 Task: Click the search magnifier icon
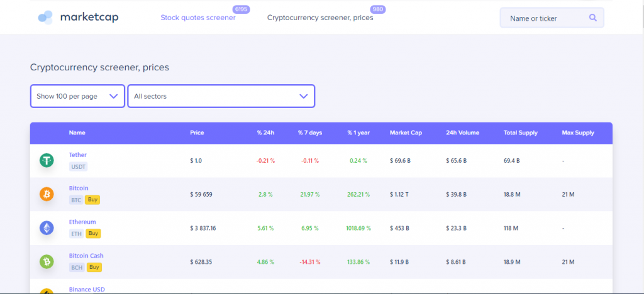(x=592, y=18)
